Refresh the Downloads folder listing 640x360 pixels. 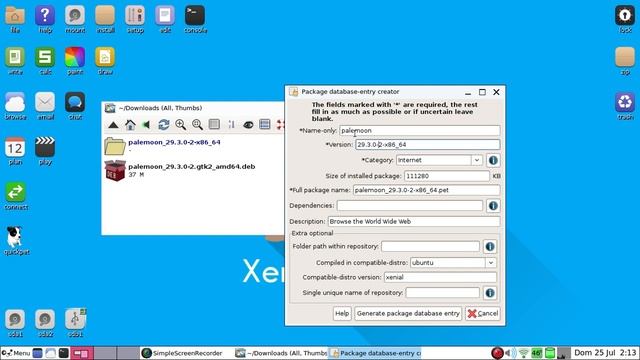point(164,124)
